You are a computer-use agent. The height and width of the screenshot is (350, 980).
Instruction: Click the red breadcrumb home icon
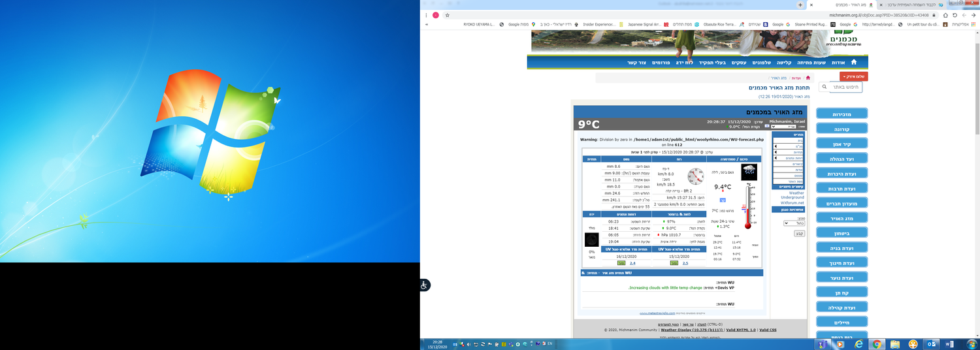coord(808,78)
